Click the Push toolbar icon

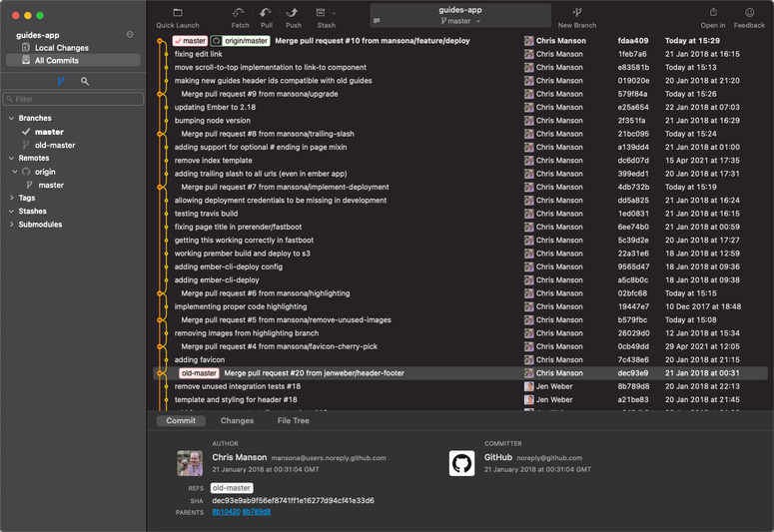[293, 13]
